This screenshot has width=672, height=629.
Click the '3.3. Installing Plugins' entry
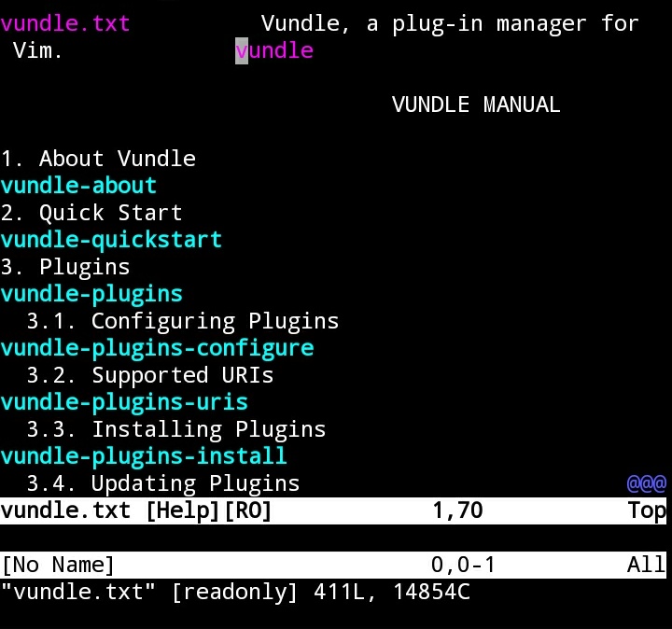pos(176,429)
